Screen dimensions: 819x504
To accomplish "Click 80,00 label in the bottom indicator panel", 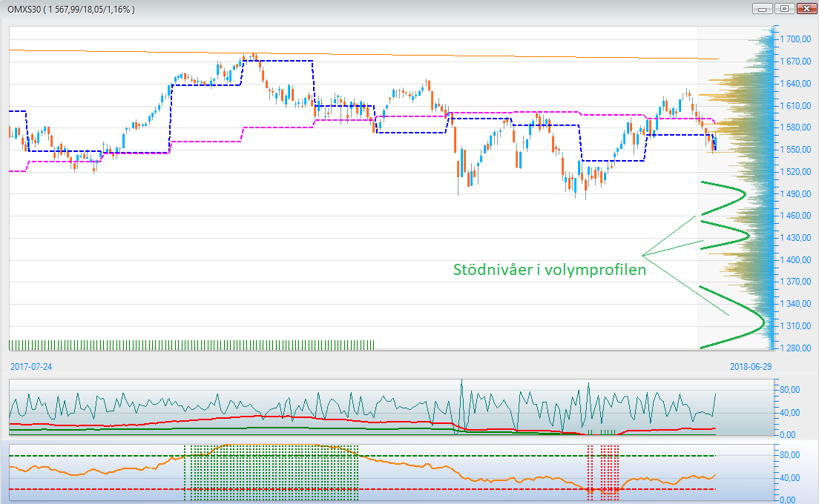I will pyautogui.click(x=790, y=455).
